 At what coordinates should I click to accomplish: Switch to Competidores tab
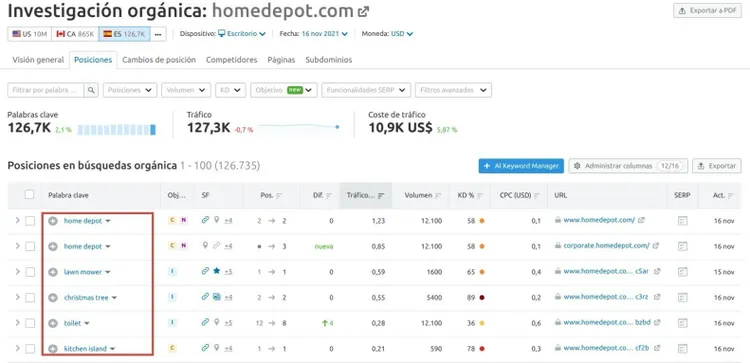coord(232,60)
